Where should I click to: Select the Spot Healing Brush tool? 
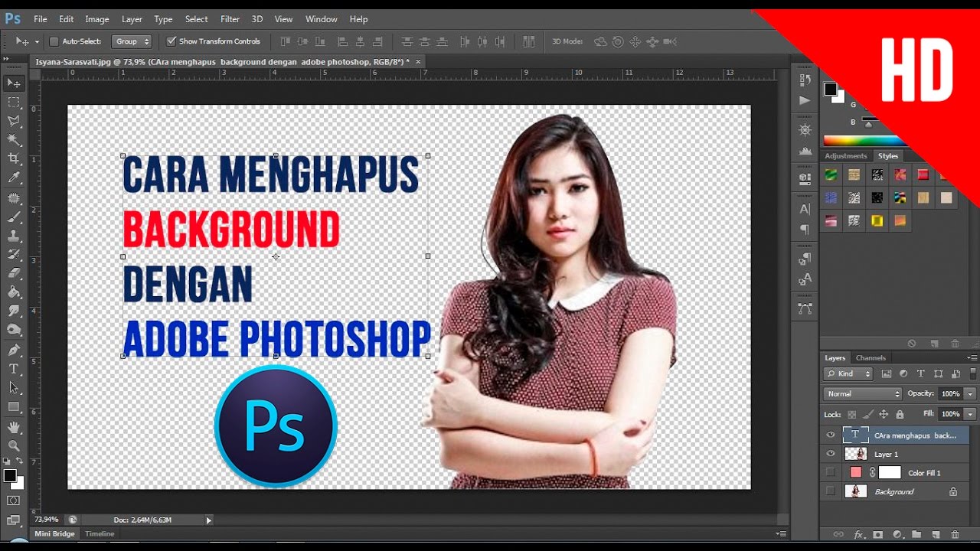point(14,198)
